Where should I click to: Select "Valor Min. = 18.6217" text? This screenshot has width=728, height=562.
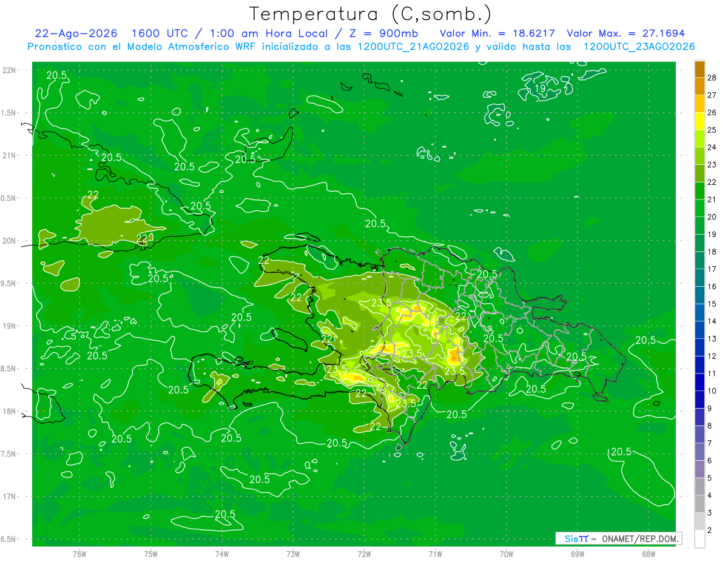(x=497, y=33)
